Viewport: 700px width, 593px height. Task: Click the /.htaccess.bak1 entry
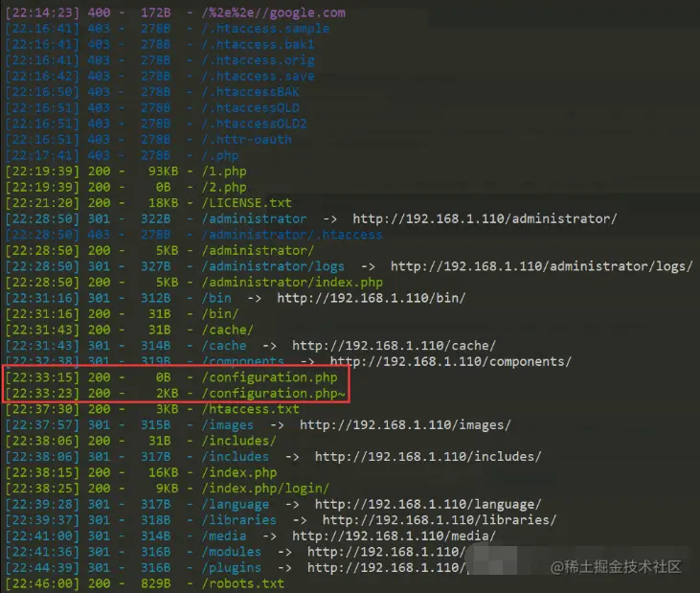(x=258, y=45)
